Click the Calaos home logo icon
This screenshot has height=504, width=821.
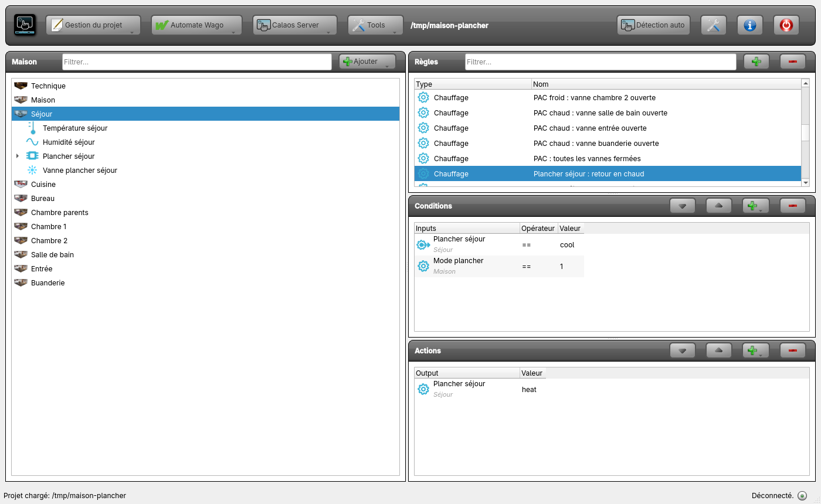[25, 25]
